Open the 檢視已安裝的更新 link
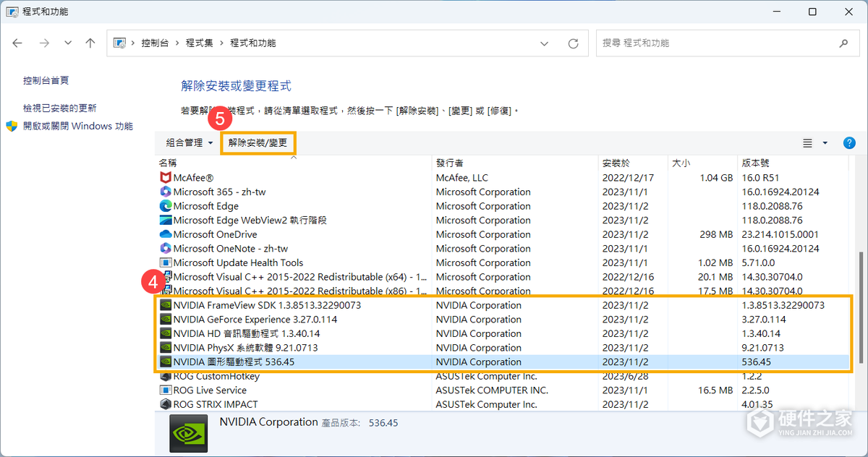The height and width of the screenshot is (457, 868). click(x=60, y=108)
